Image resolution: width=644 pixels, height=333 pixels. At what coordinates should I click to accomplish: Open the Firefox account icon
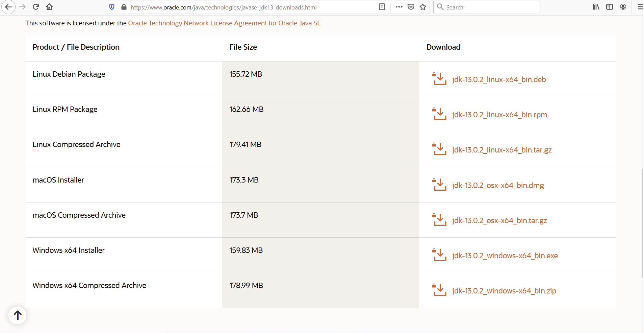click(x=623, y=7)
